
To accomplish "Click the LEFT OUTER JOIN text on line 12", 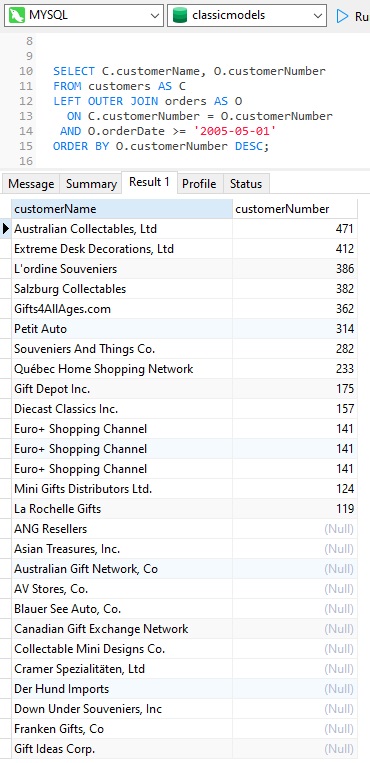I will [107, 101].
